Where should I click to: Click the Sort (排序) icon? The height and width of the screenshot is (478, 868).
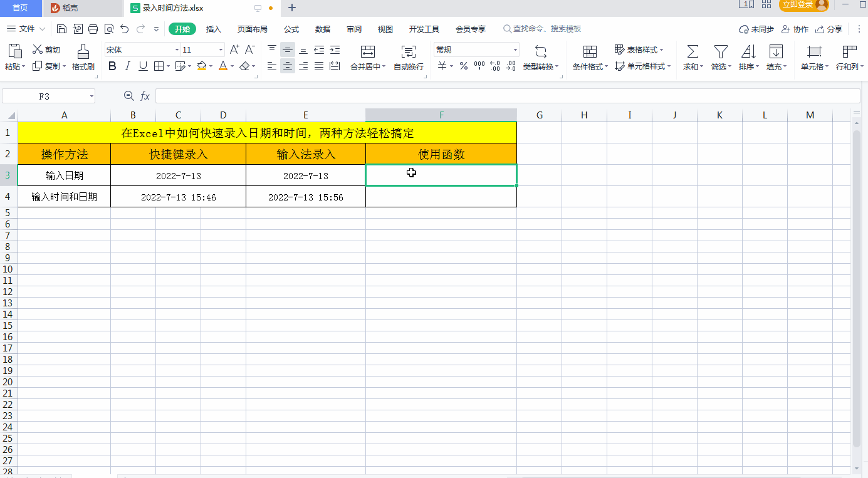[x=747, y=55]
